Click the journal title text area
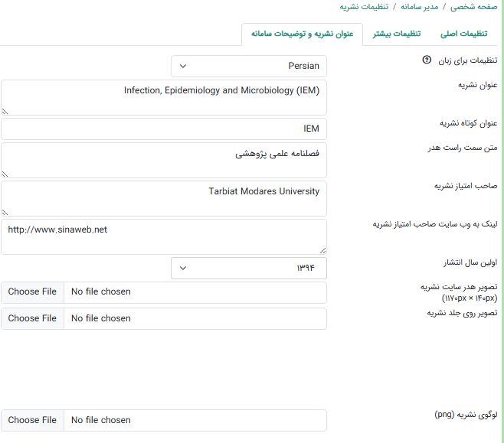The width and height of the screenshot is (504, 443). tap(164, 97)
